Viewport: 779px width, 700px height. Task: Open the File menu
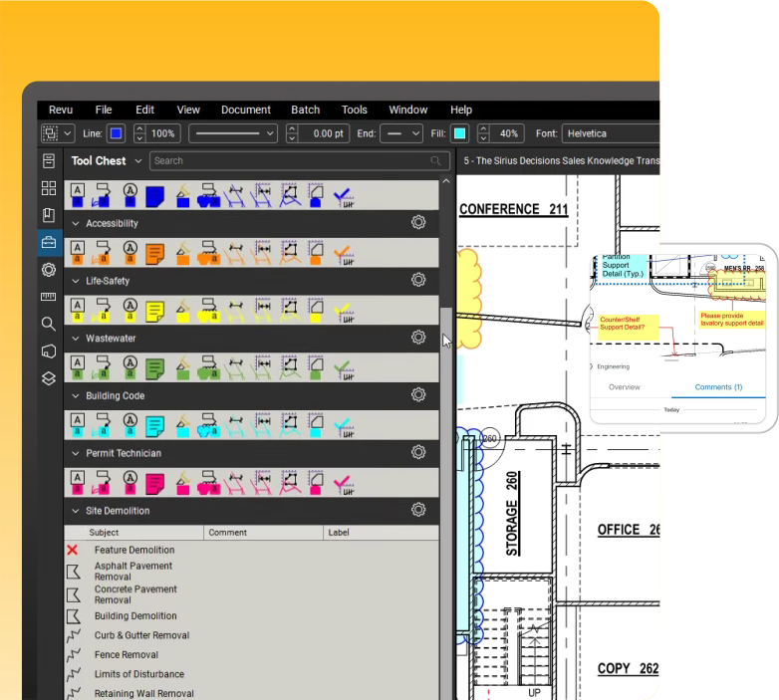[x=104, y=110]
